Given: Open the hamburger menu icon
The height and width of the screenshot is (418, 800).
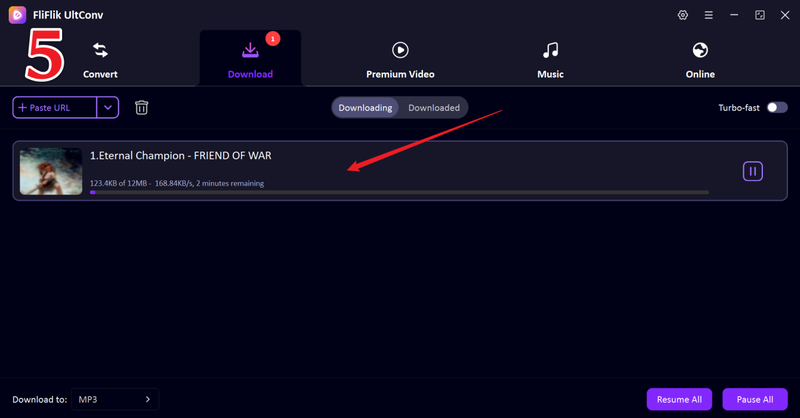Looking at the screenshot, I should click(709, 15).
